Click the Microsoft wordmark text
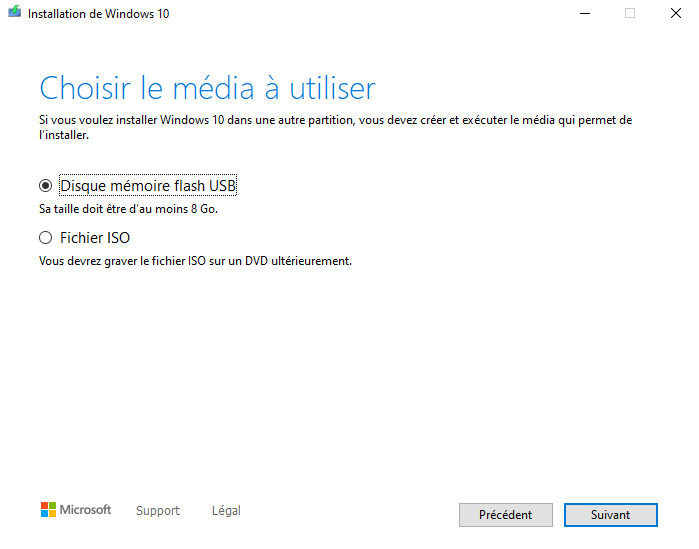The height and width of the screenshot is (549, 699). (x=86, y=510)
